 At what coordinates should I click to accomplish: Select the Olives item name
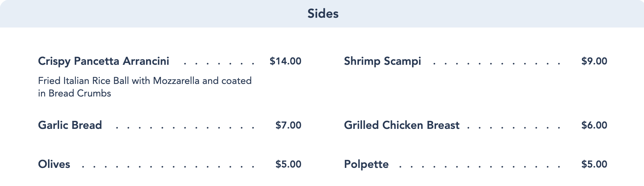(54, 164)
